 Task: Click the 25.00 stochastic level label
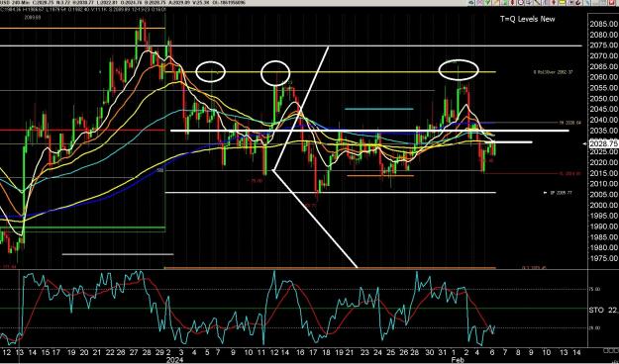pos(595,327)
